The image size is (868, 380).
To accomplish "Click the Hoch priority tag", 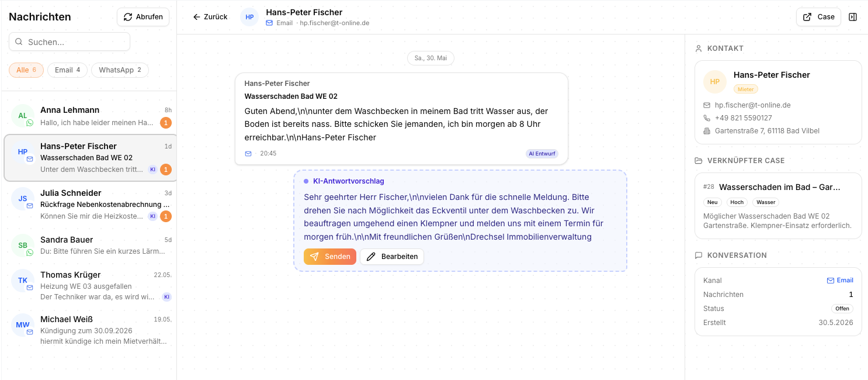I will 738,202.
